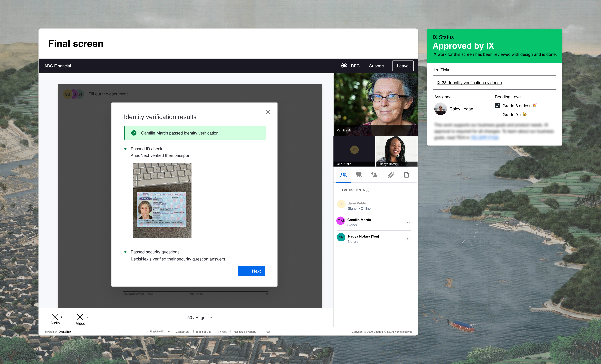The width and height of the screenshot is (601, 364).
Task: Click the Passed security questions text
Action: [x=155, y=252]
